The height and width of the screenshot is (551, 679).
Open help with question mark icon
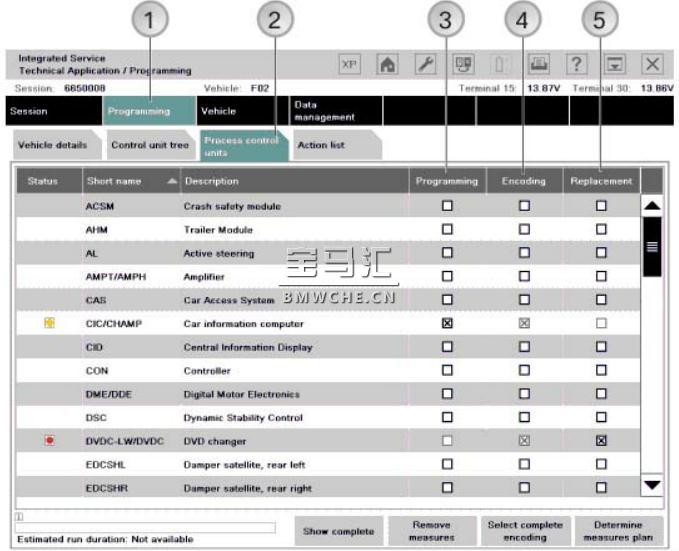(x=577, y=64)
